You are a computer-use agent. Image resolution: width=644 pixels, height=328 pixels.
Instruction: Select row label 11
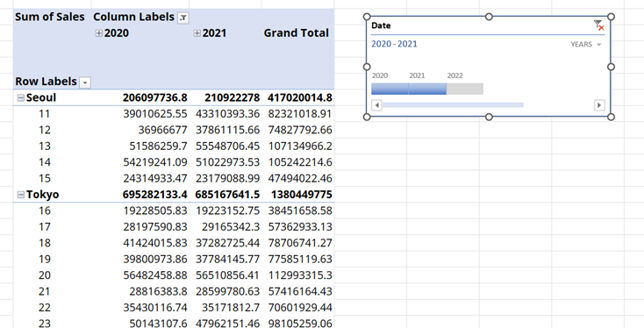45,114
